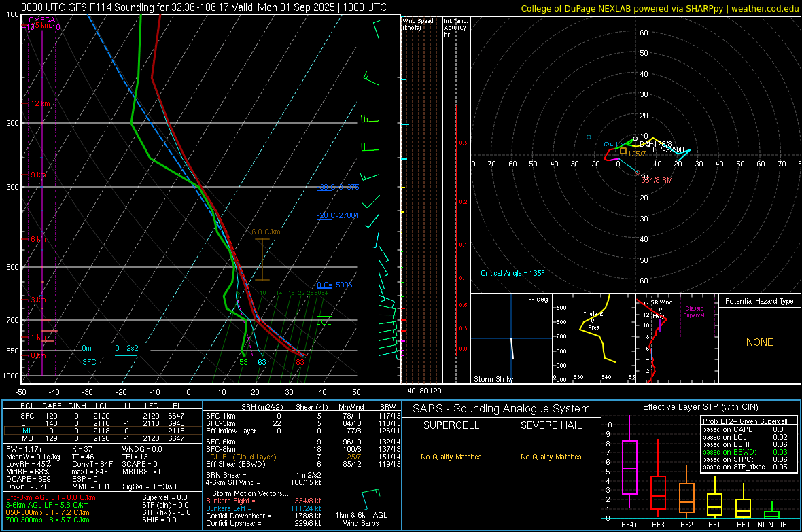
Task: Click the 6.0 C/km lapse rate label
Action: (266, 232)
